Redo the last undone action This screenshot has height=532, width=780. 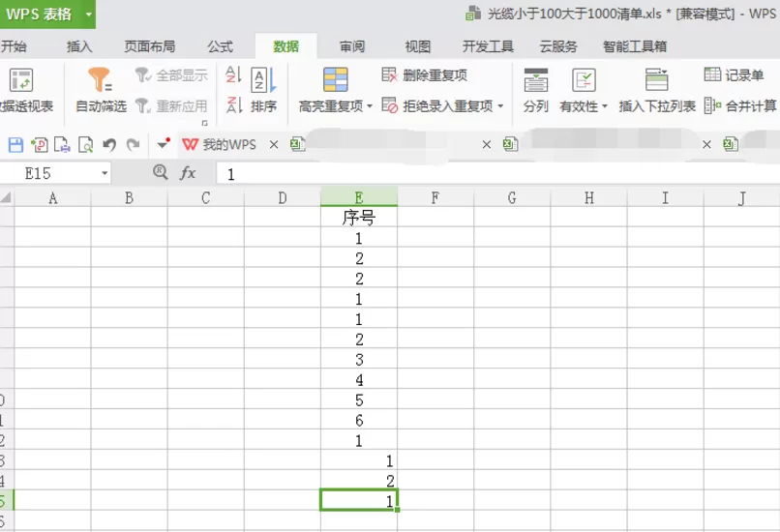[133, 145]
